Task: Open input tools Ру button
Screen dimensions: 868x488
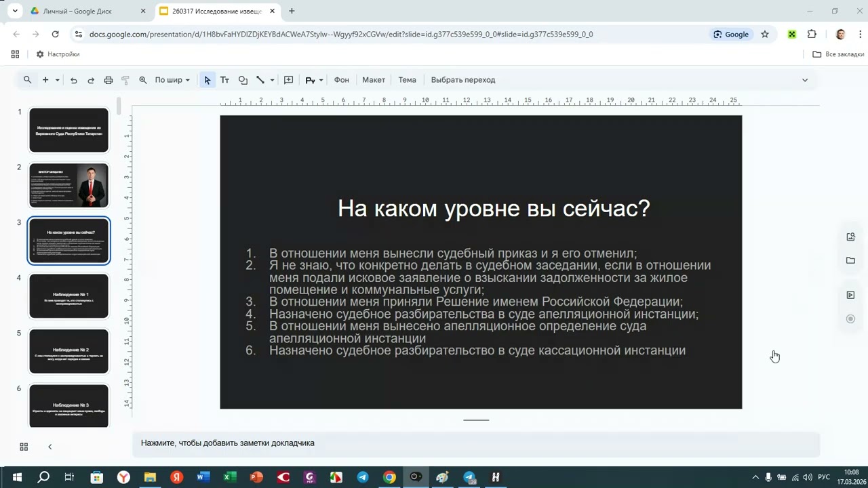Action: (310, 80)
